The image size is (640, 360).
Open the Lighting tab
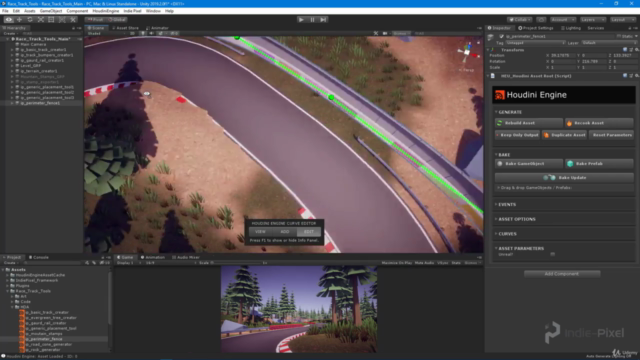point(571,28)
